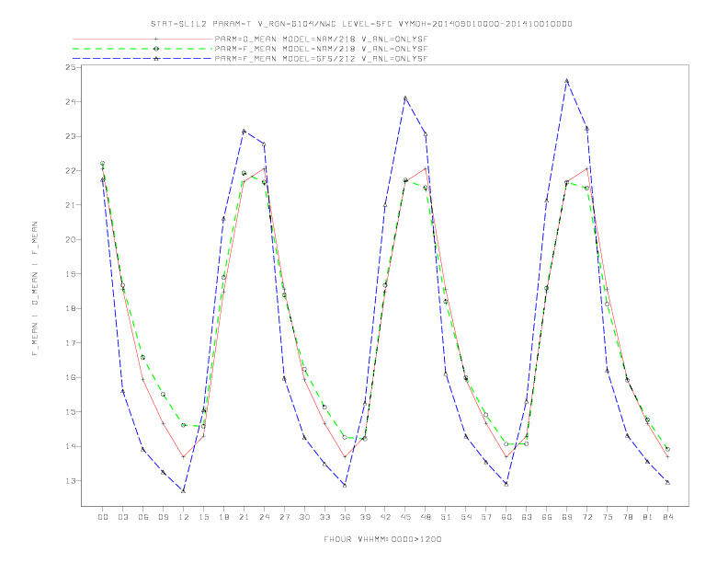Click the green dashed legend line sample
The width and height of the screenshot is (728, 563).
pyautogui.click(x=142, y=49)
